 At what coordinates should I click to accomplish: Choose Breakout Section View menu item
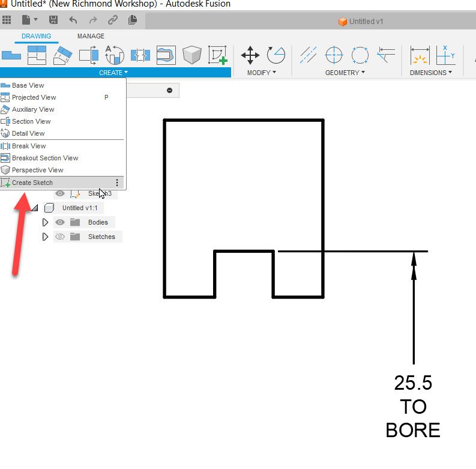(x=62, y=158)
